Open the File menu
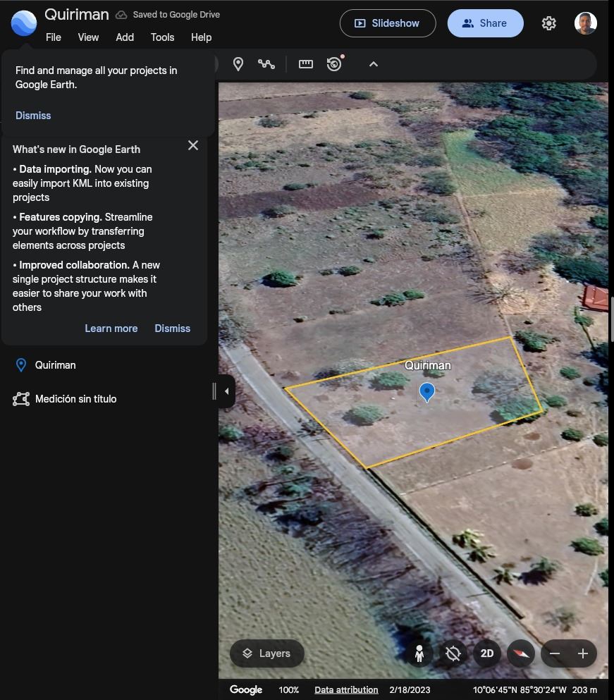 [x=53, y=37]
